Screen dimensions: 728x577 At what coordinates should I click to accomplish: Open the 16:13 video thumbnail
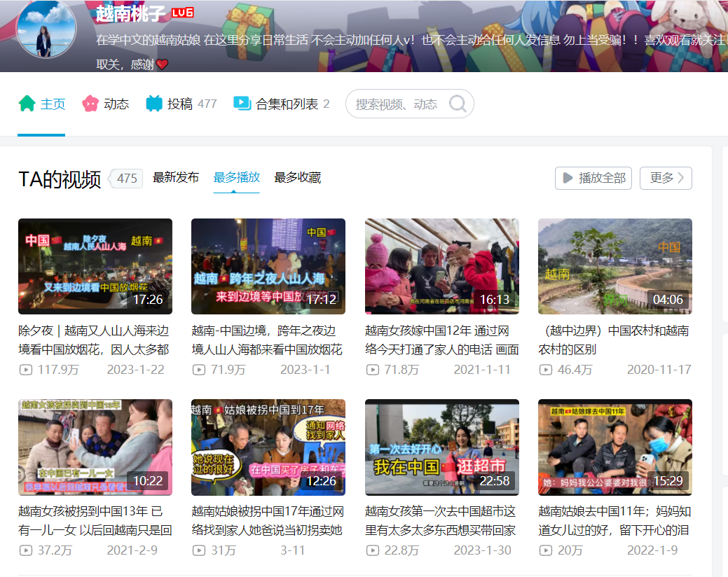tap(442, 266)
